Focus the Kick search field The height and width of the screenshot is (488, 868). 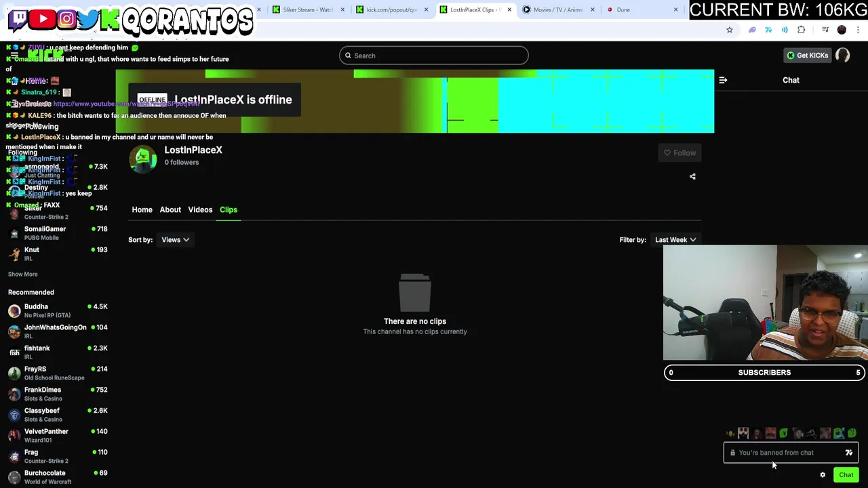(434, 56)
